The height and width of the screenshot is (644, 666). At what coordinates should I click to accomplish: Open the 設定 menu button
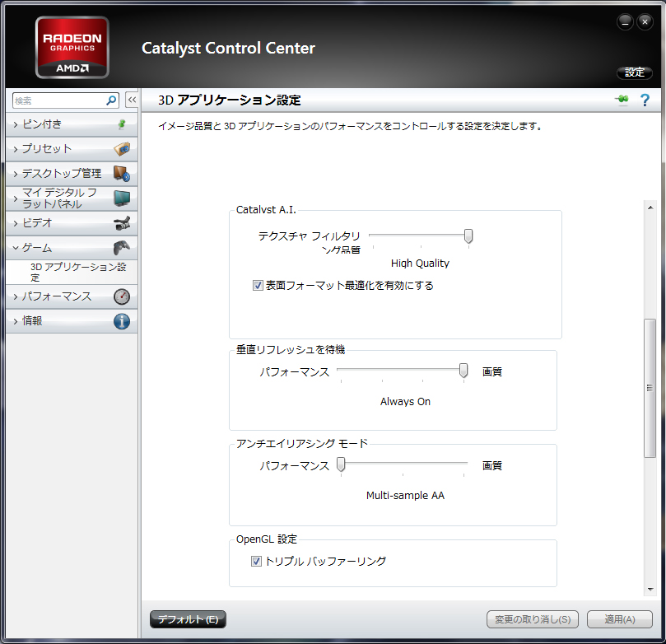coord(635,72)
